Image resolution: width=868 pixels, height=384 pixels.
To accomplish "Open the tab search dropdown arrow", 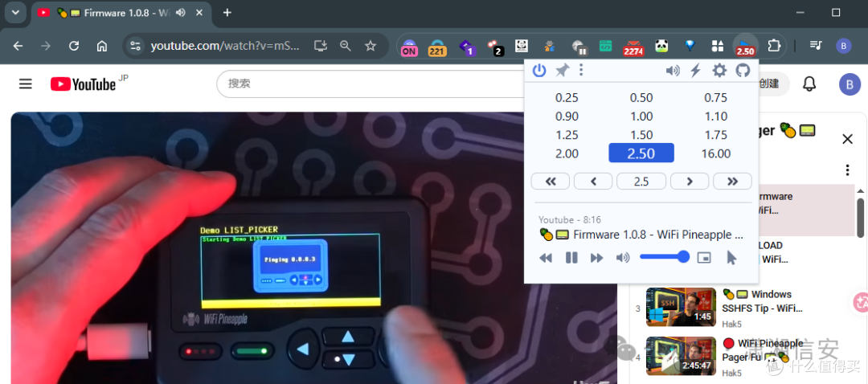I will coord(15,12).
